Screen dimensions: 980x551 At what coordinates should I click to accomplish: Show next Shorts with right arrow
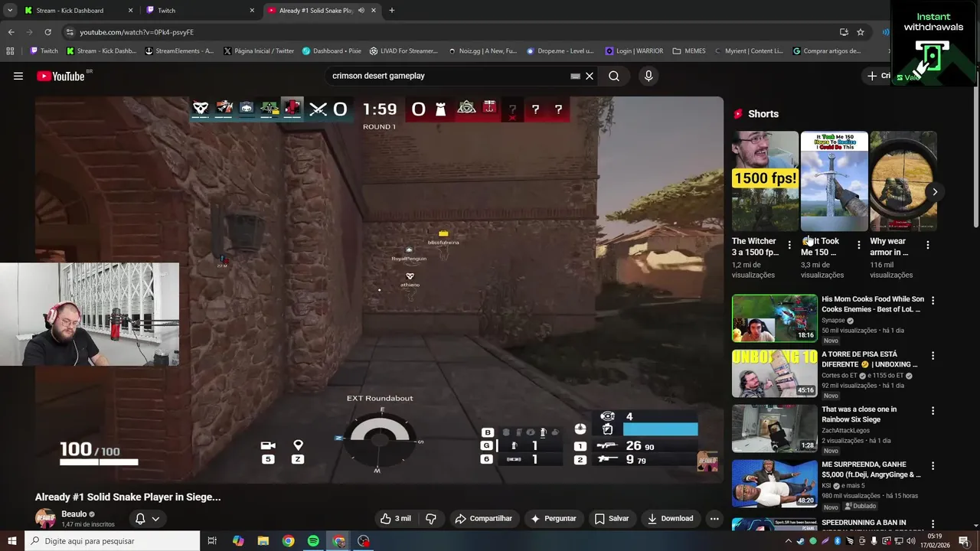[935, 192]
